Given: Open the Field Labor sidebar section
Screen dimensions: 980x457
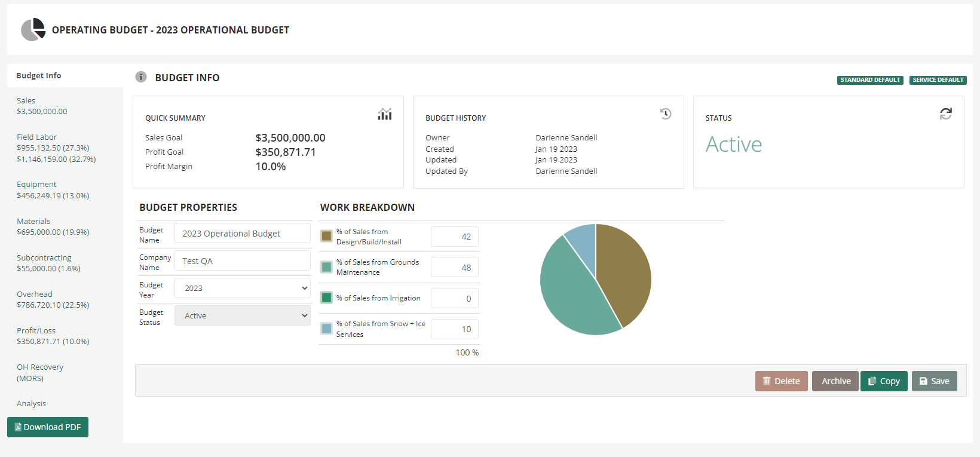Looking at the screenshot, I should 56,148.
